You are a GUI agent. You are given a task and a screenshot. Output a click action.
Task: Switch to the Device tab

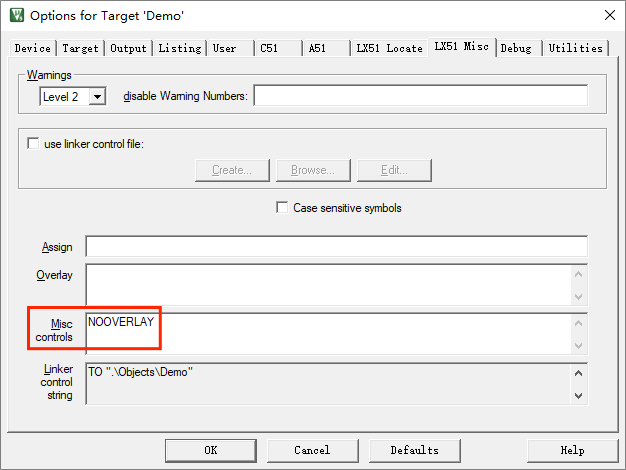(x=33, y=48)
